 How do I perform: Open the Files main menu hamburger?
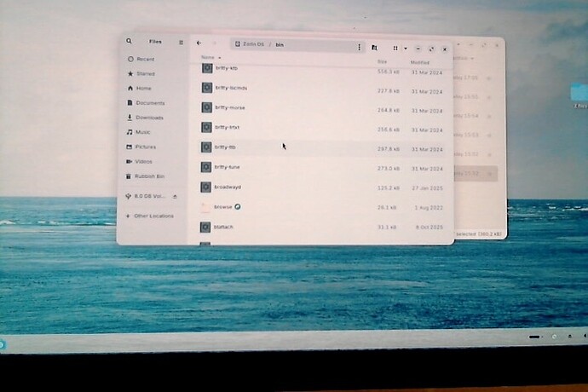[182, 43]
